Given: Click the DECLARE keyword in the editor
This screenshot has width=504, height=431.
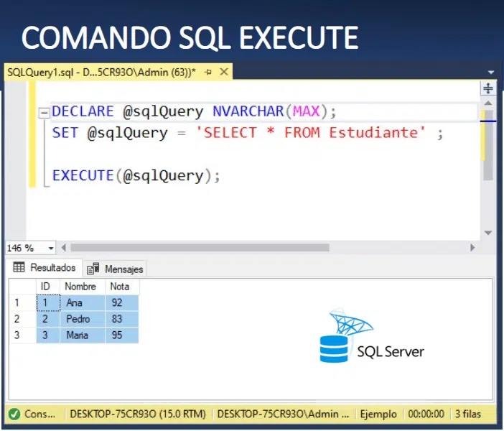Looking at the screenshot, I should [83, 111].
